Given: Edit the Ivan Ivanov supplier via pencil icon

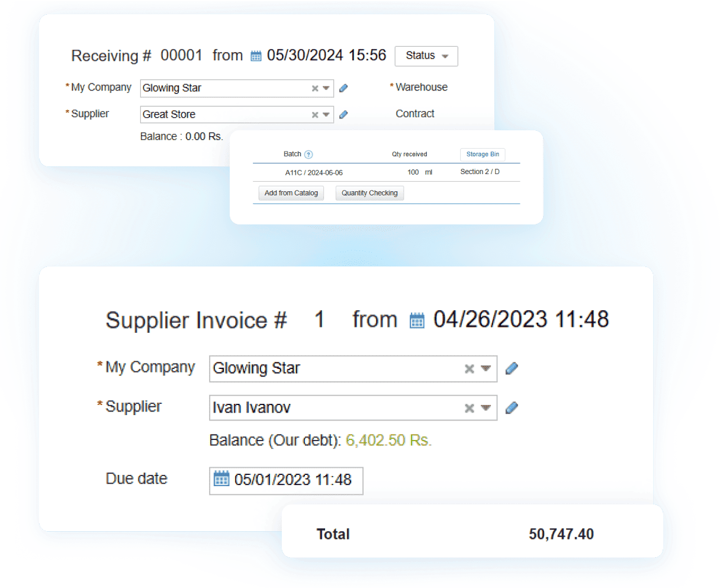Looking at the screenshot, I should coord(512,407).
